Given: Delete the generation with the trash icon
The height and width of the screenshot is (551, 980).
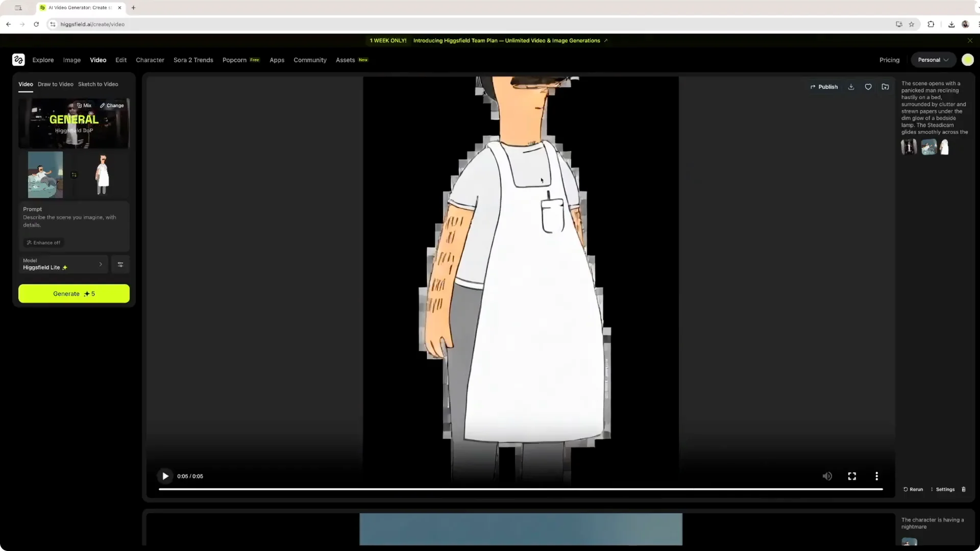Looking at the screenshot, I should pyautogui.click(x=964, y=489).
